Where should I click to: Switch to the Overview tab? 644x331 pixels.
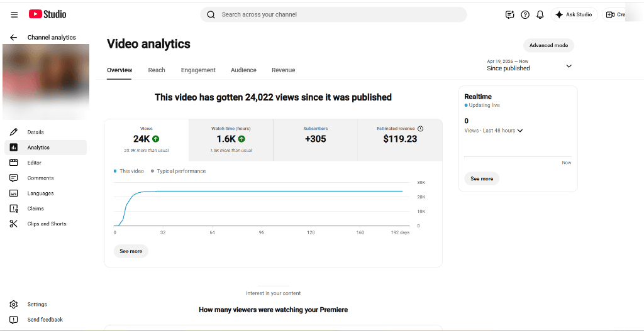[x=119, y=70]
